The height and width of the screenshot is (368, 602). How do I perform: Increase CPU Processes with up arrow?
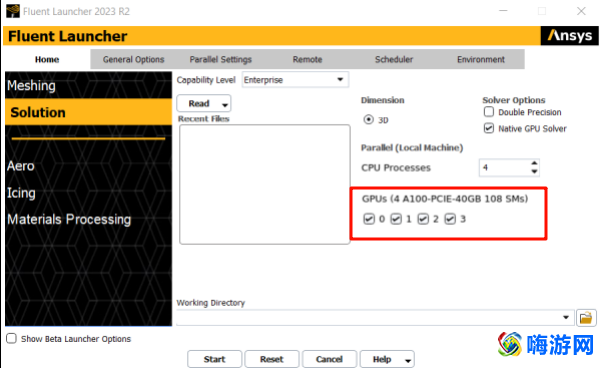pyautogui.click(x=534, y=163)
